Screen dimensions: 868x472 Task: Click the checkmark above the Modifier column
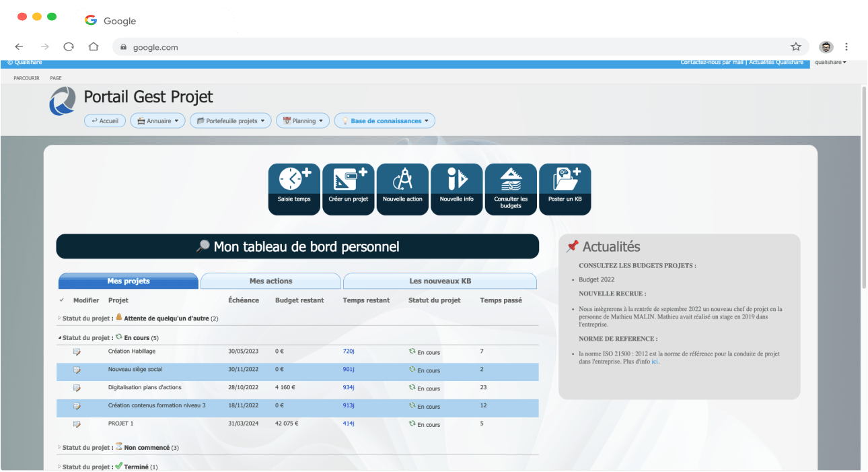pyautogui.click(x=63, y=300)
